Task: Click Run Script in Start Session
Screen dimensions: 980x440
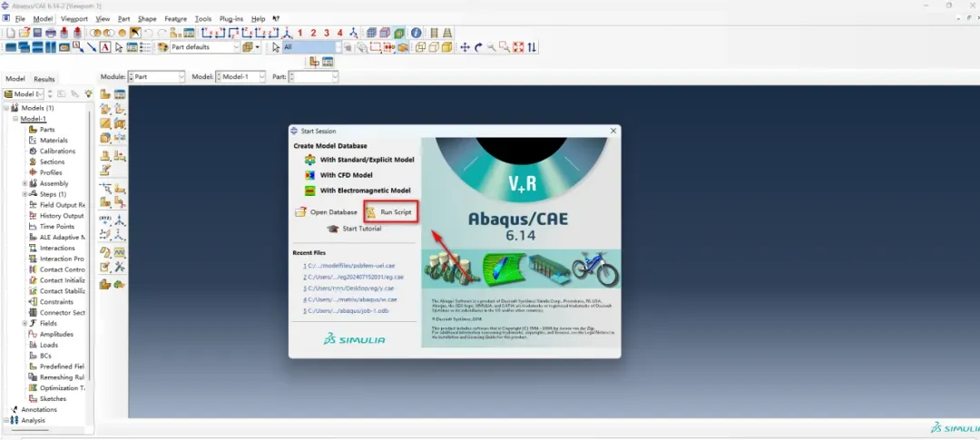Action: (x=389, y=212)
